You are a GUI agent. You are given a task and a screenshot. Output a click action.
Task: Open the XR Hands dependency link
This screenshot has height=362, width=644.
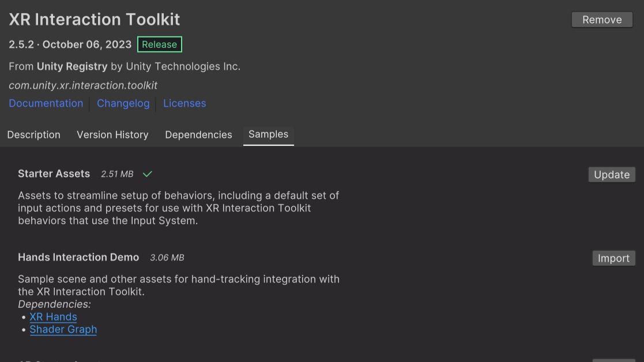click(53, 316)
